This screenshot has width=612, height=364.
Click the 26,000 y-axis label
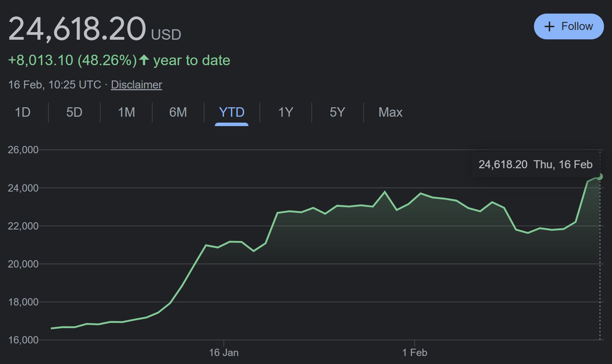pyautogui.click(x=23, y=150)
